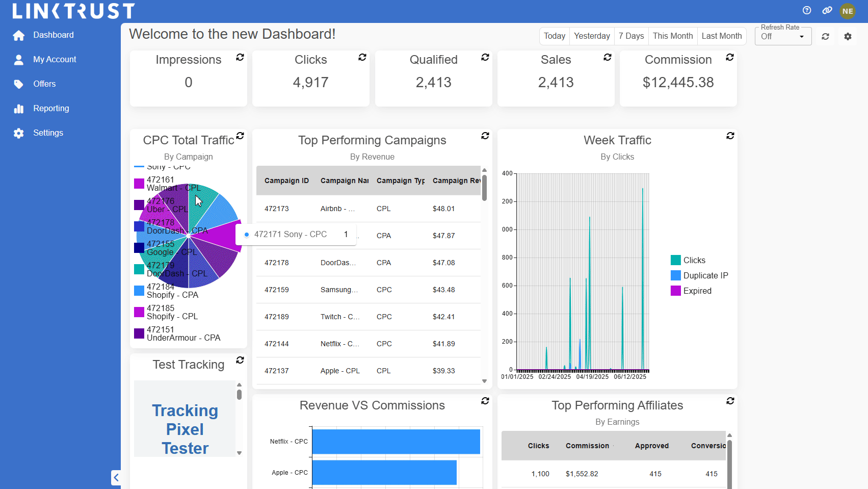Viewport: 868px width, 489px height.
Task: Click the $1,552.82 commission cell
Action: 582,474
